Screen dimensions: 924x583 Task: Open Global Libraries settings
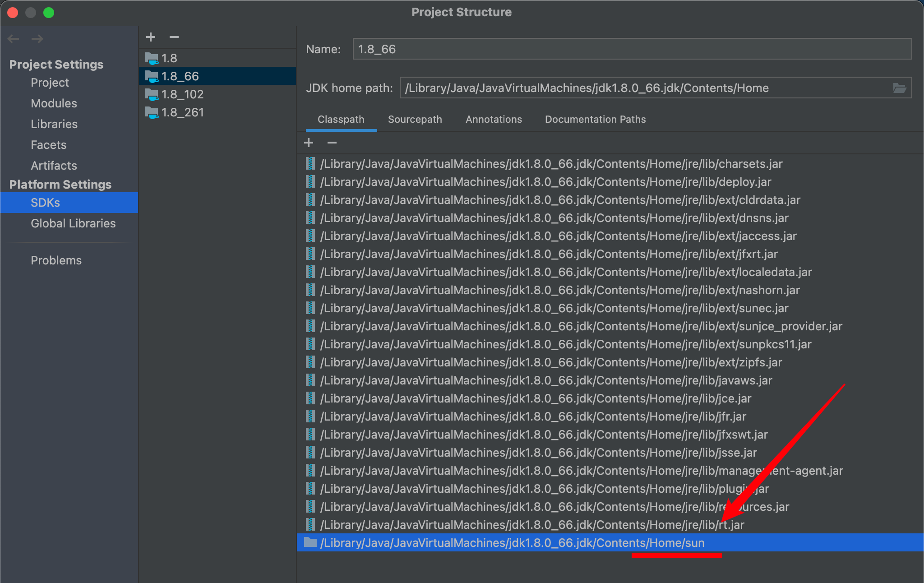pyautogui.click(x=73, y=223)
